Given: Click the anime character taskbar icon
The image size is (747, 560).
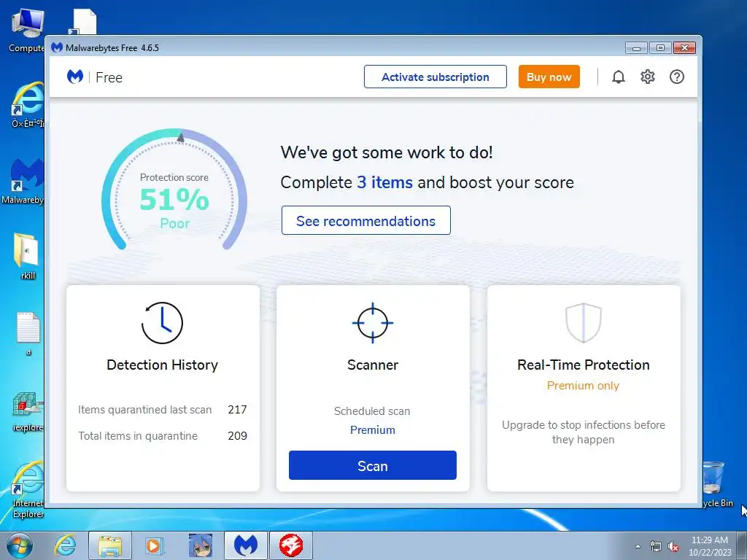Looking at the screenshot, I should click(200, 545).
